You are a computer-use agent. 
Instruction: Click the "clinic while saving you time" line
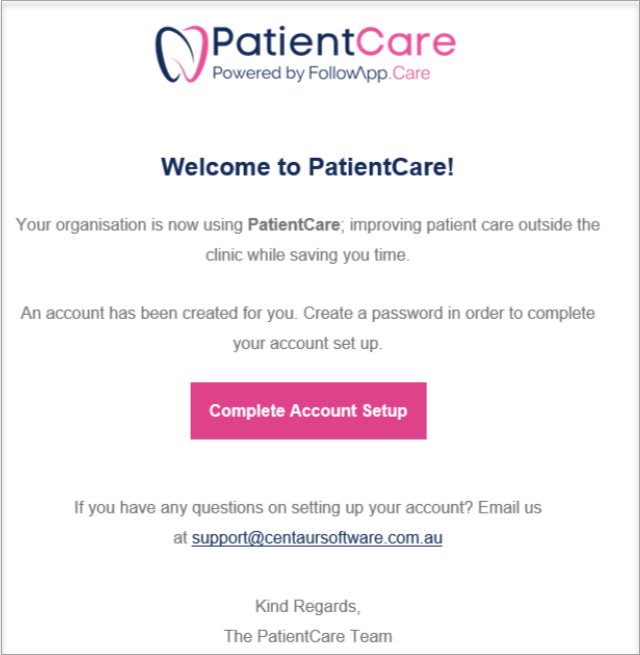307,255
